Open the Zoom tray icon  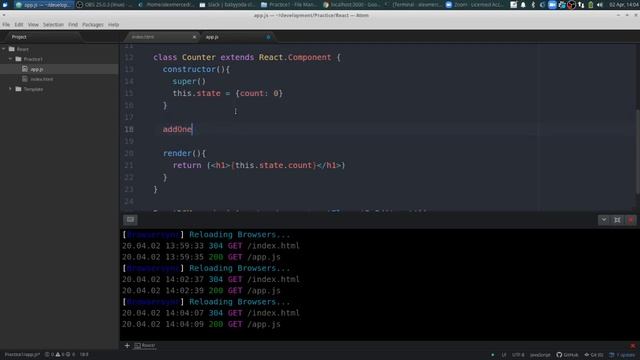pos(552,5)
